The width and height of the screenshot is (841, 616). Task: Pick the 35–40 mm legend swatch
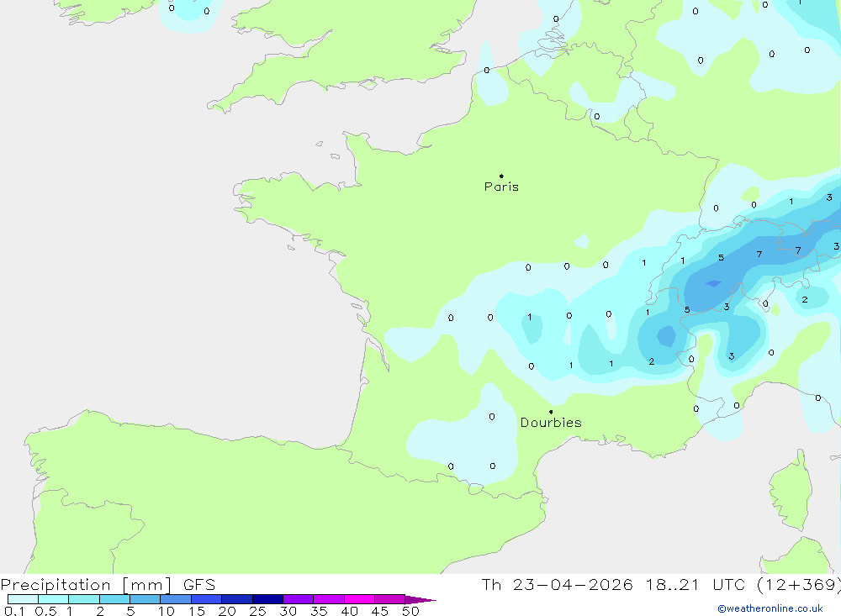point(328,599)
